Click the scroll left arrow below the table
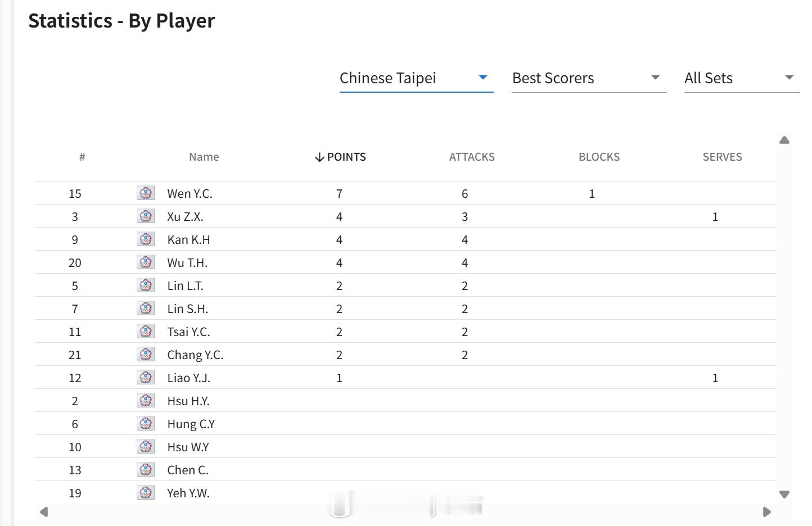 tap(44, 512)
